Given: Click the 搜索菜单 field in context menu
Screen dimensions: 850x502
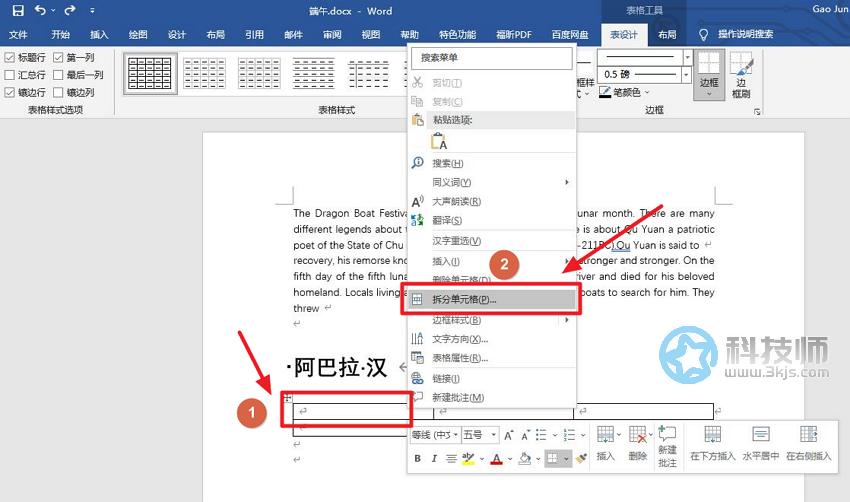Looking at the screenshot, I should click(x=491, y=58).
